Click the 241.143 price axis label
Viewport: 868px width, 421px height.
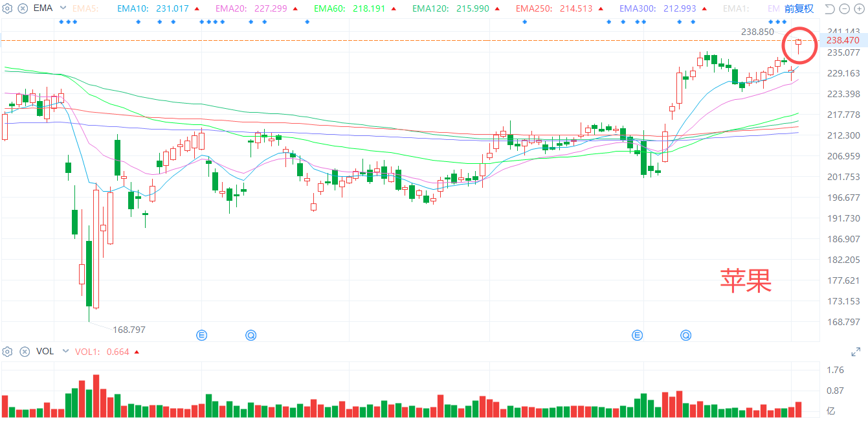(843, 32)
